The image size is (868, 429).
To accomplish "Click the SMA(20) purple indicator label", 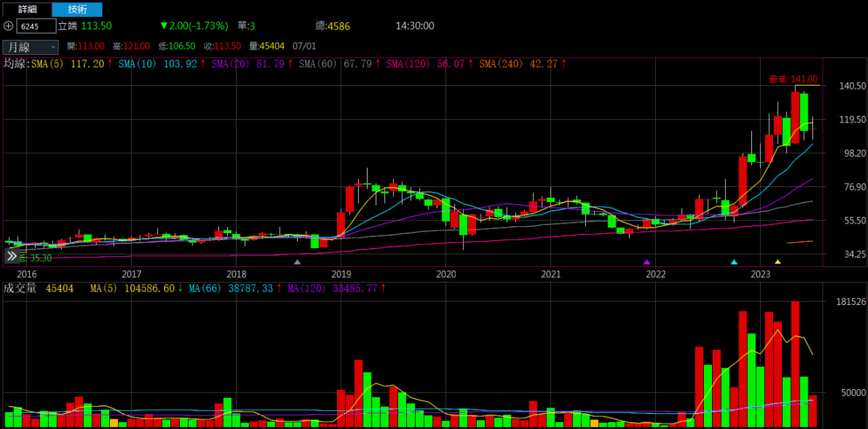I will [229, 64].
